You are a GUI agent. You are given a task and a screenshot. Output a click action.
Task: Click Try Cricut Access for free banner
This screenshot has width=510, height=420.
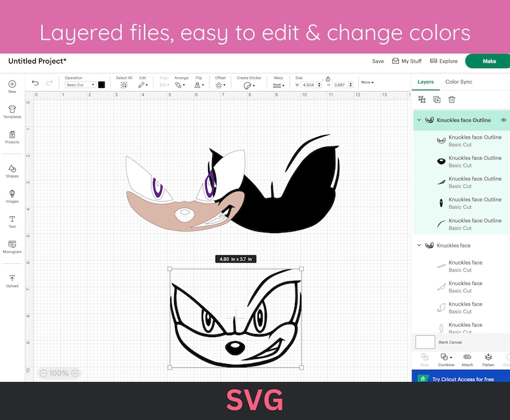pyautogui.click(x=461, y=377)
